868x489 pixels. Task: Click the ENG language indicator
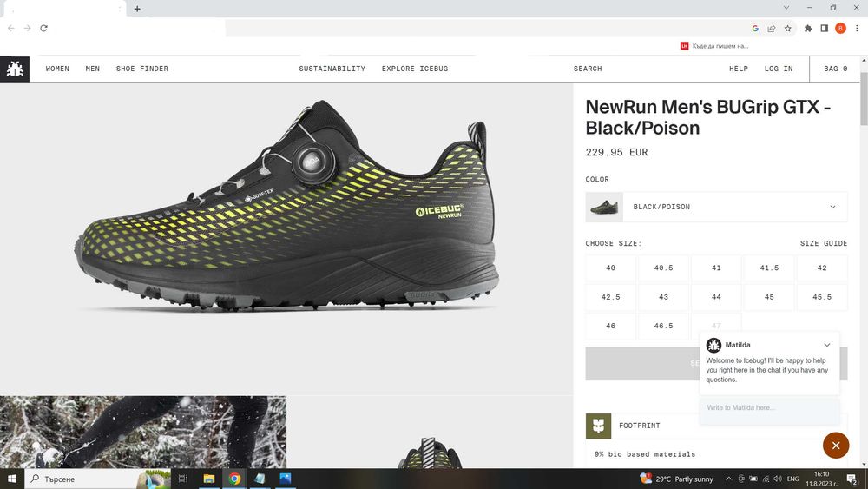tap(792, 479)
